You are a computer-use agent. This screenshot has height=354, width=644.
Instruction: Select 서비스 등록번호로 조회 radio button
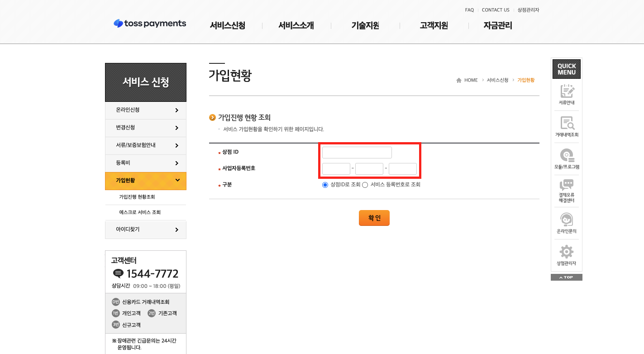[365, 185]
